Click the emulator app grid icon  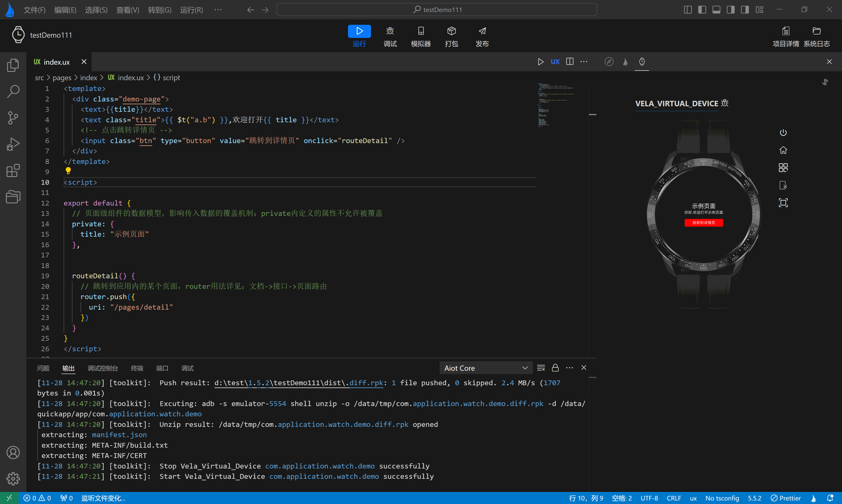click(783, 167)
